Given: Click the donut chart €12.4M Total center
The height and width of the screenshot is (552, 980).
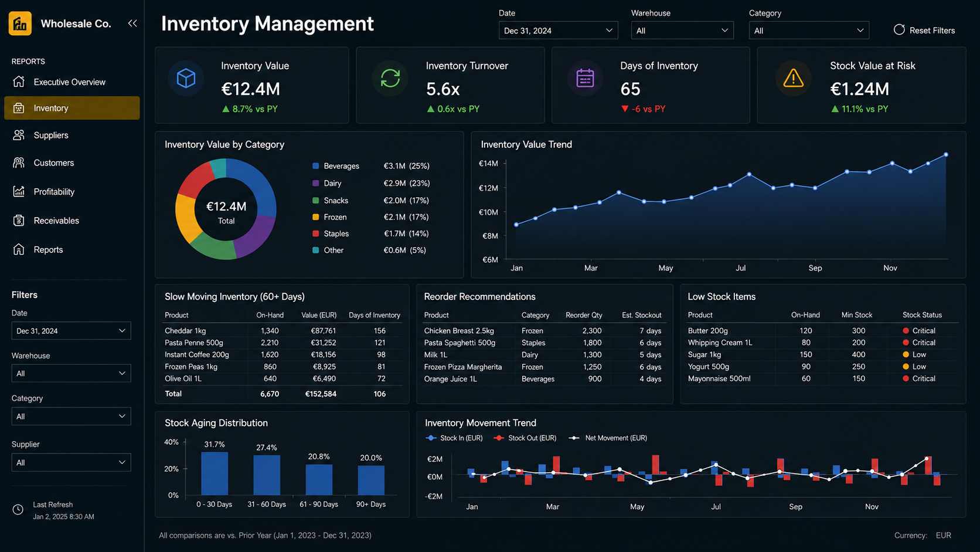Looking at the screenshot, I should (226, 212).
